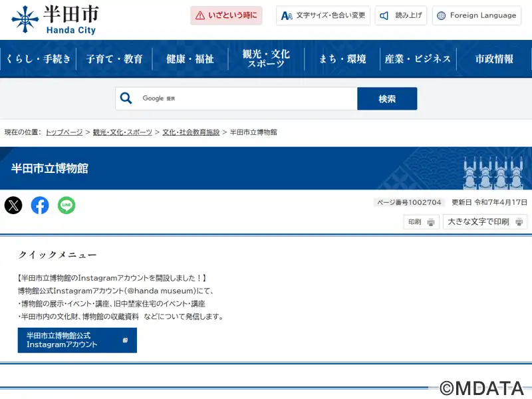The height and width of the screenshot is (399, 532).
Task: Click the globe icon beside Foreign Language
Action: click(441, 15)
